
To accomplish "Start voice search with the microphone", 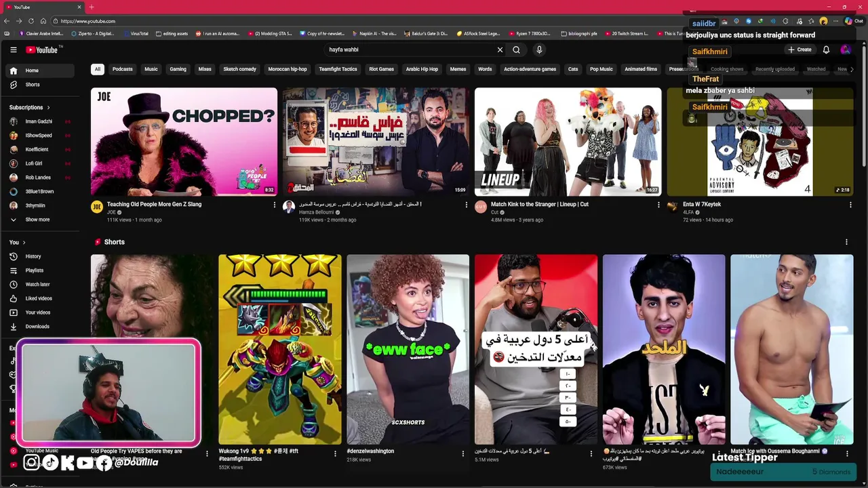I will click(x=539, y=49).
